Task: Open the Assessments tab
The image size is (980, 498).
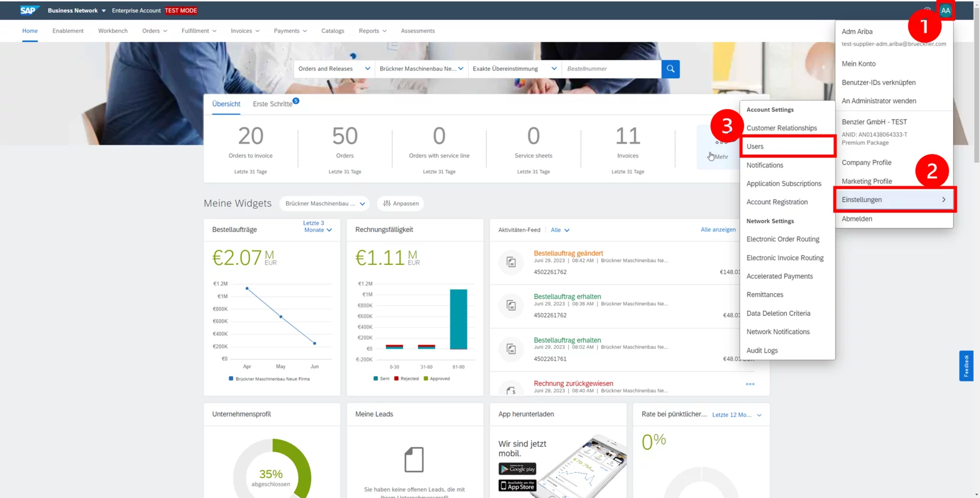Action: [x=418, y=30]
